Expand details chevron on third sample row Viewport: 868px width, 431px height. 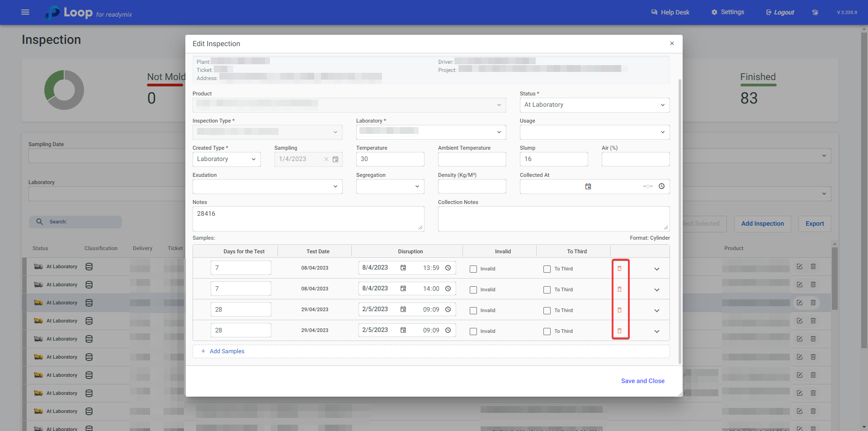[x=656, y=311]
